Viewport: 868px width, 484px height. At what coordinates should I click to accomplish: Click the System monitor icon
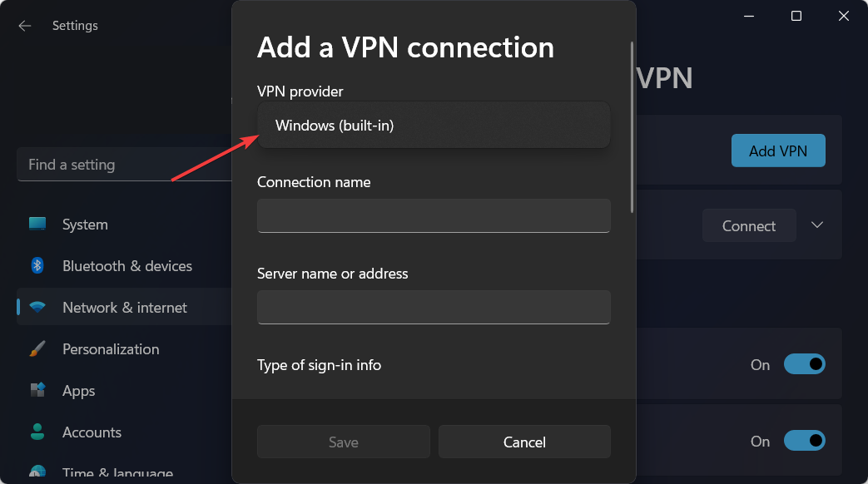[37, 224]
